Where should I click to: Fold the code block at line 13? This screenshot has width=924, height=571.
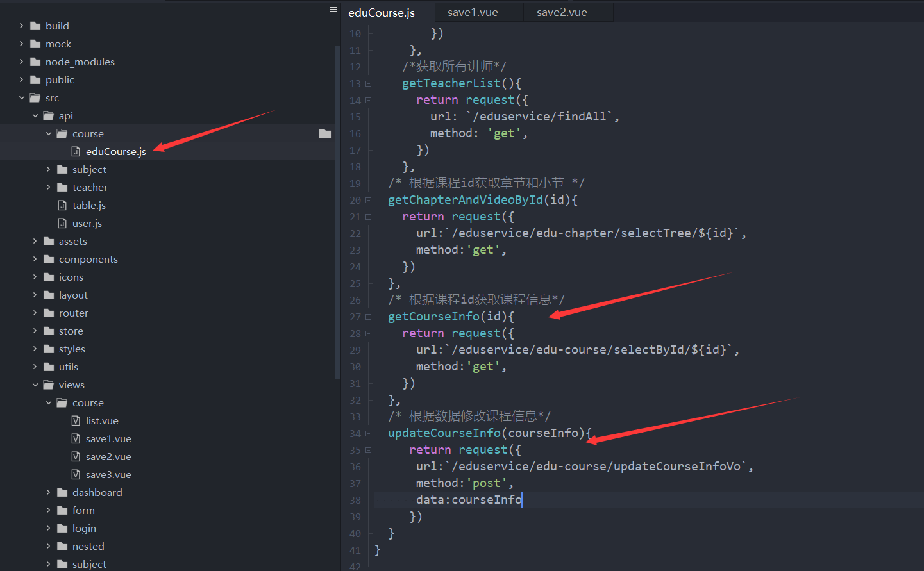pyautogui.click(x=368, y=83)
